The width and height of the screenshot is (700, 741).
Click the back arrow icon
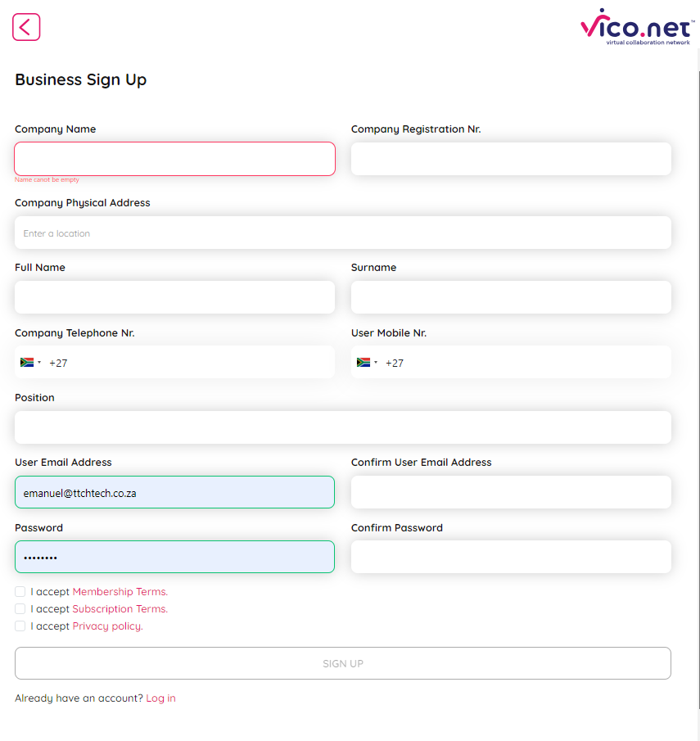pyautogui.click(x=26, y=27)
